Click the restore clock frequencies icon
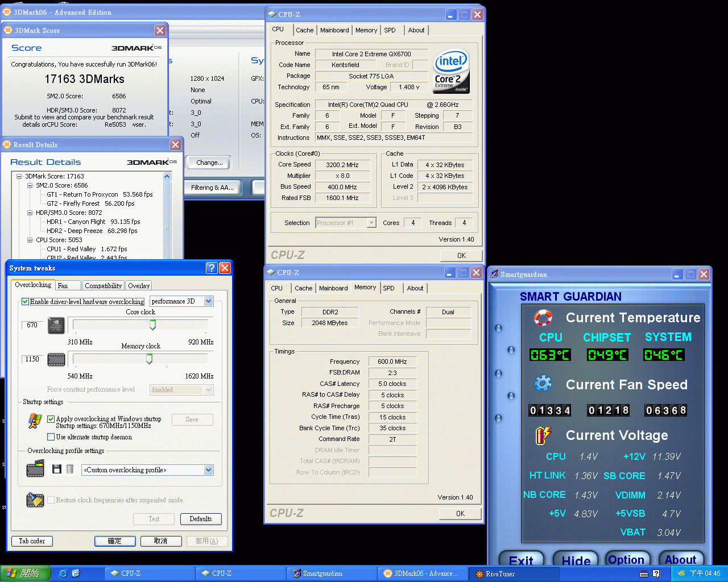The image size is (728, 582). (35, 500)
